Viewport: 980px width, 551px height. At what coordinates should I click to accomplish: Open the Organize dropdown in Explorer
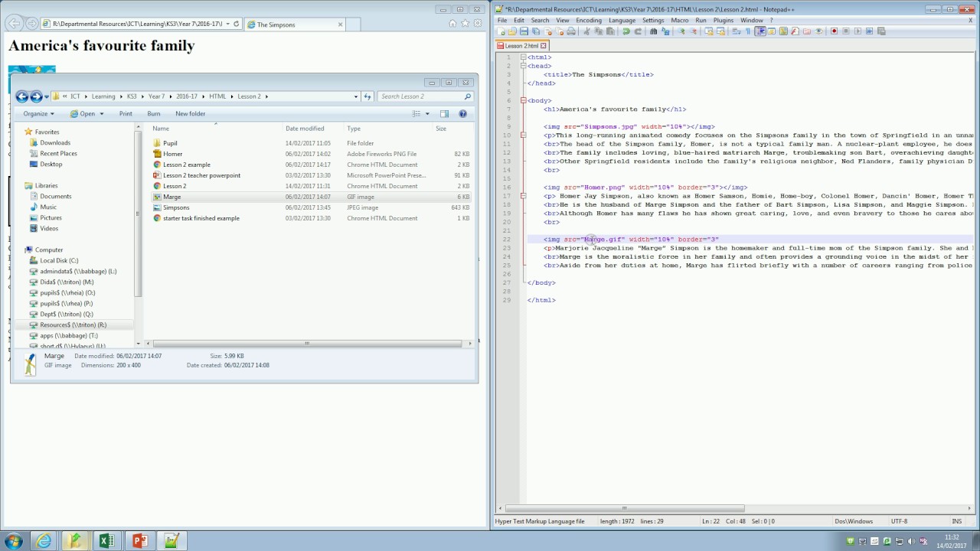click(x=38, y=114)
